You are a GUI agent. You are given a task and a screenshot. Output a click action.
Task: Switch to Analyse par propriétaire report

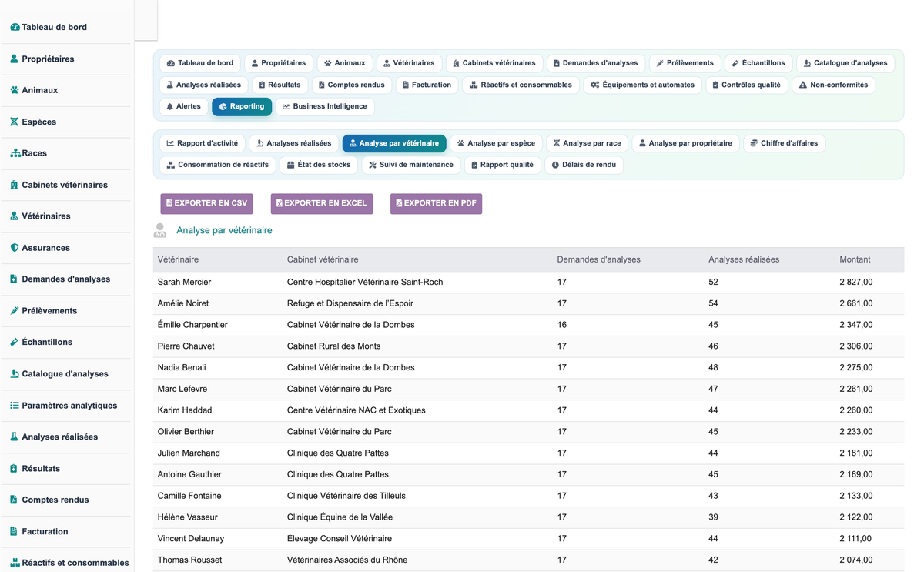(685, 143)
